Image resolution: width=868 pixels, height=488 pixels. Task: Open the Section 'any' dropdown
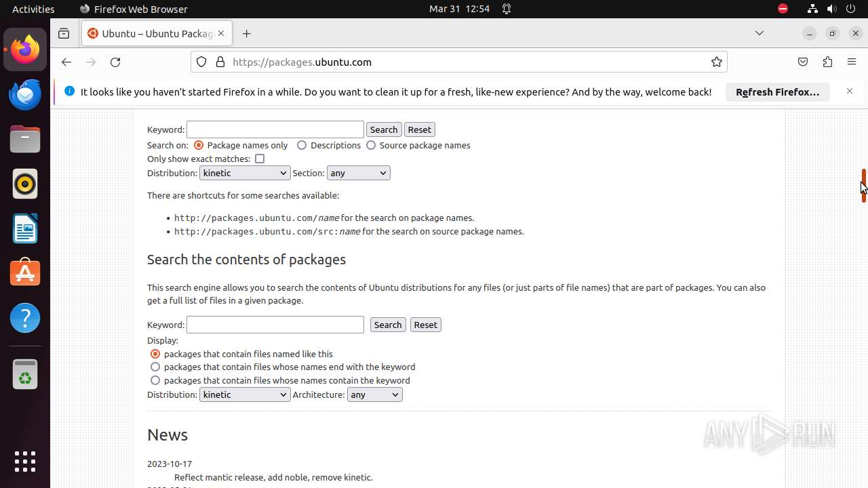pyautogui.click(x=358, y=173)
